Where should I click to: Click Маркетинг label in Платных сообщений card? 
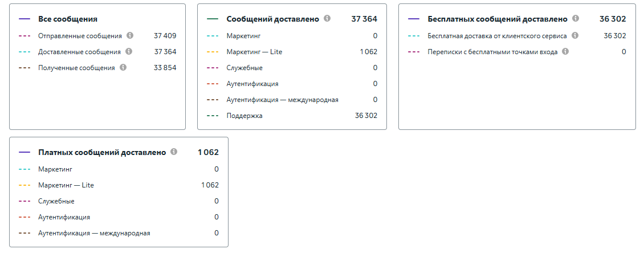[x=55, y=169]
